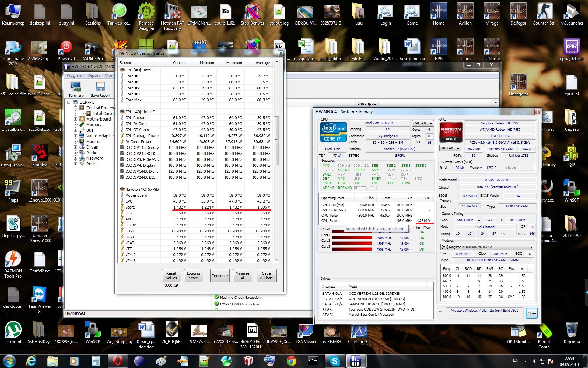Open PowerOff desktop icon
Viewport: 588px width, 368px height.
coord(66,50)
